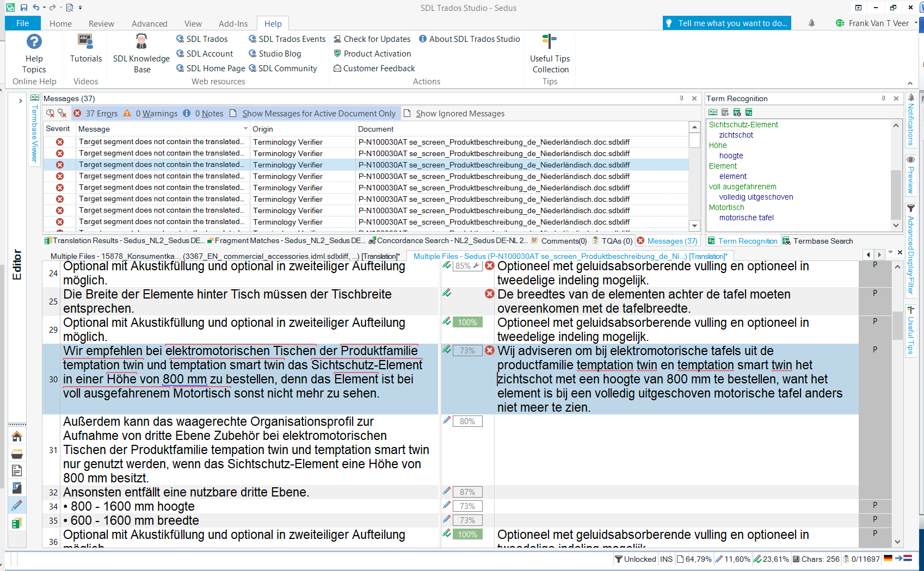Open the Preview side panel
This screenshot has height=571, width=924.
coord(911,175)
